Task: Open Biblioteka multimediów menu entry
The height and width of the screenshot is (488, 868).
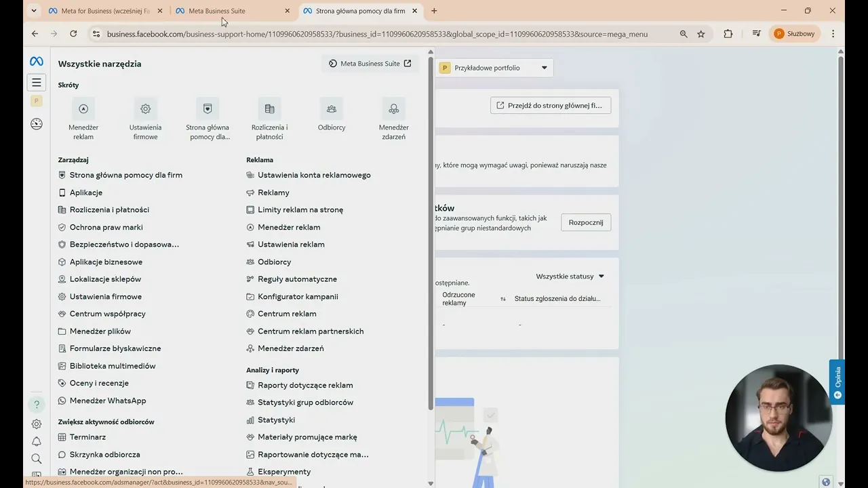Action: pyautogui.click(x=106, y=366)
